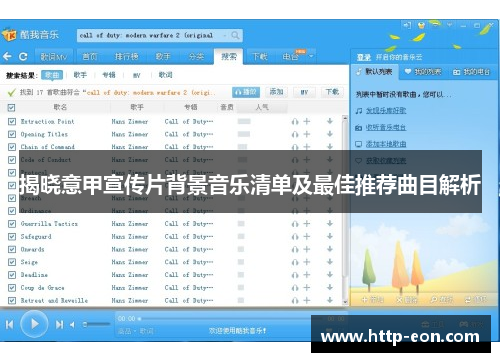Open the 下载 tab
The width and height of the screenshot is (500, 362).
[260, 57]
